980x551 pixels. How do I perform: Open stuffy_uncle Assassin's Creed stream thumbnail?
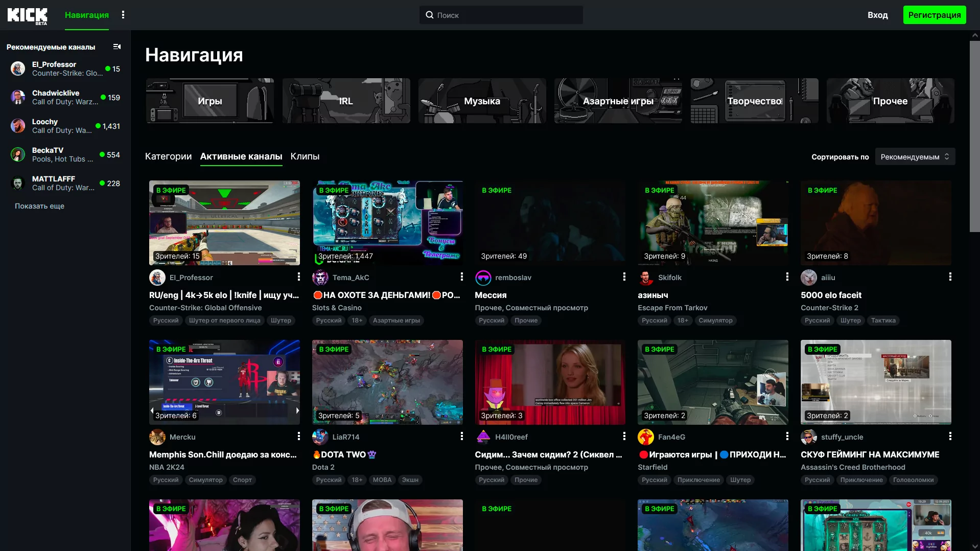876,382
